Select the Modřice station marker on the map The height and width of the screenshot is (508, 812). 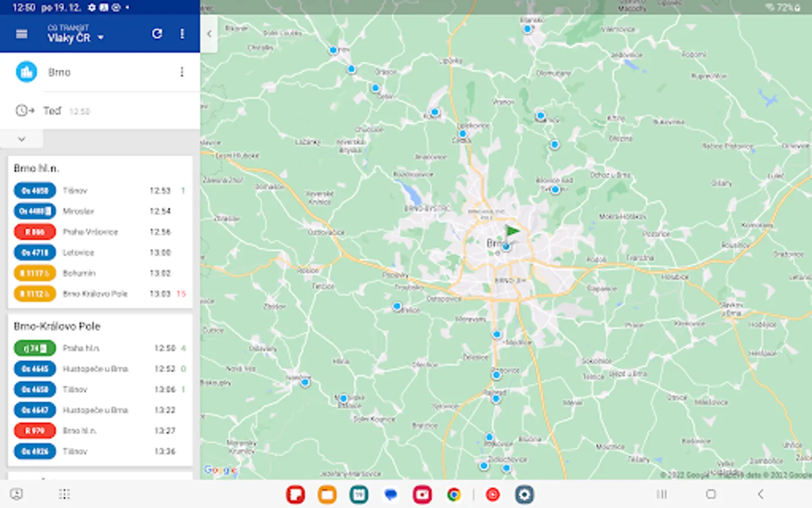pos(497,335)
